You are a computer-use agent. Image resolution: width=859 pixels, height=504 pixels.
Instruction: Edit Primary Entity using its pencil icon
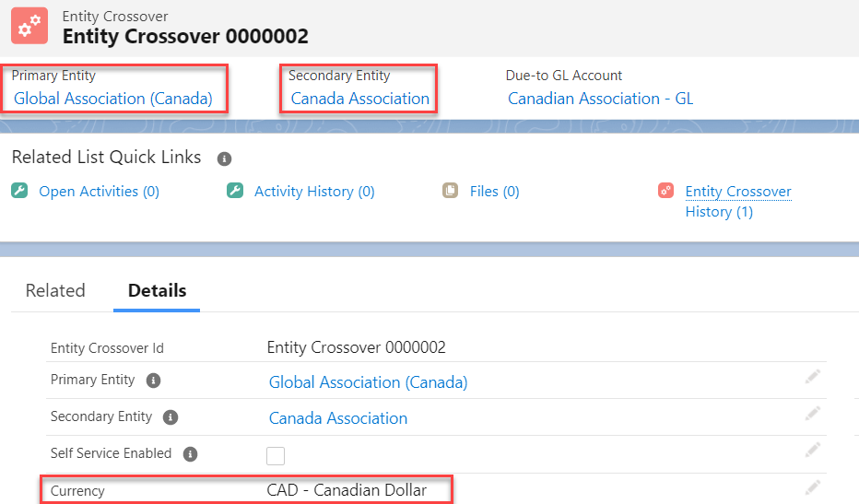pyautogui.click(x=812, y=377)
